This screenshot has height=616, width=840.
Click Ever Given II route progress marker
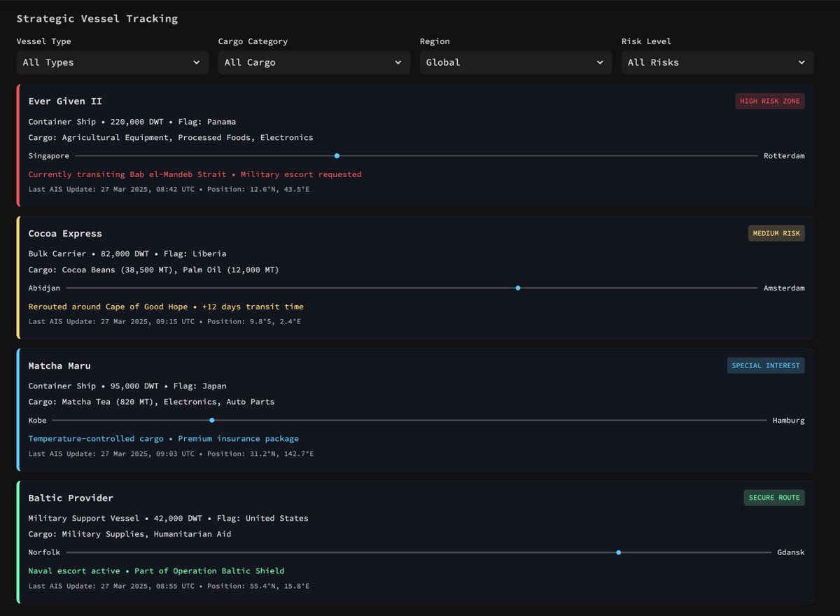(x=337, y=155)
